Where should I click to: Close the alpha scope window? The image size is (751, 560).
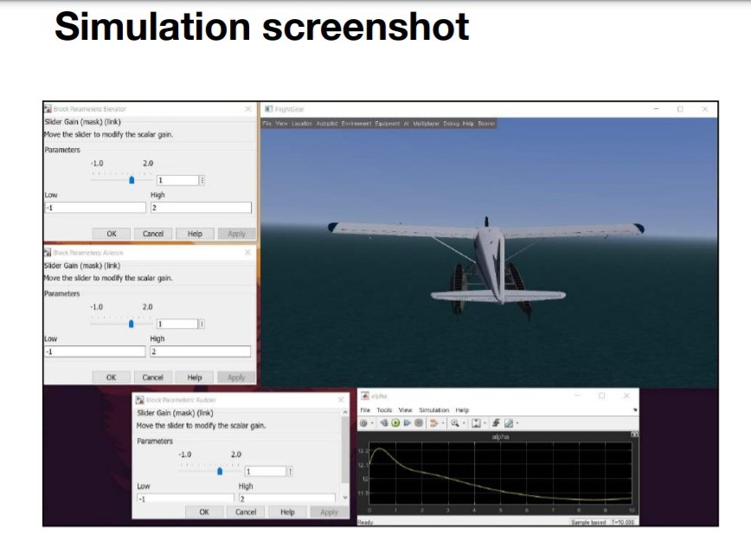pos(626,396)
